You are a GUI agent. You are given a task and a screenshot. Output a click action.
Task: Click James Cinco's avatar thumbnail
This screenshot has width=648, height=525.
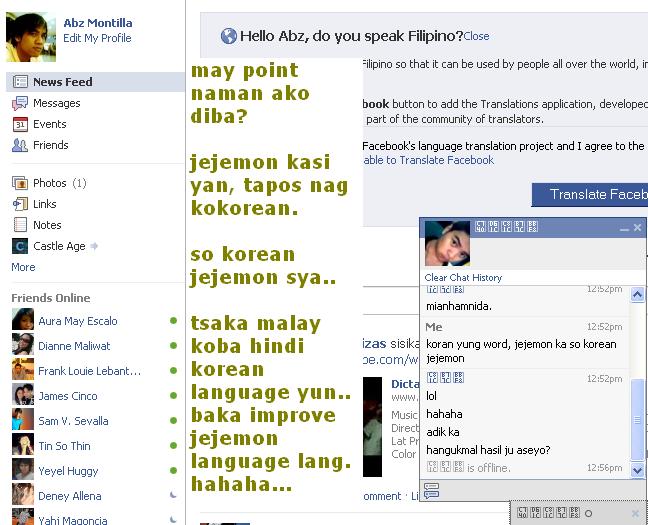tap(23, 394)
